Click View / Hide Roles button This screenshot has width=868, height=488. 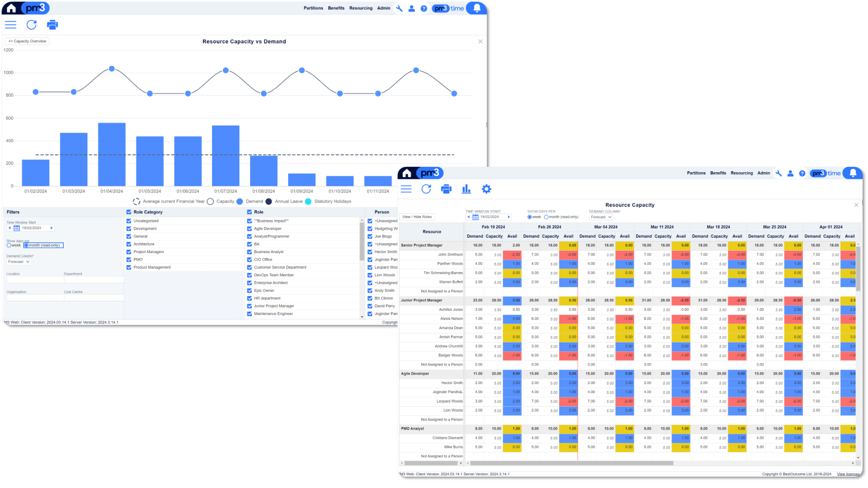(x=417, y=217)
